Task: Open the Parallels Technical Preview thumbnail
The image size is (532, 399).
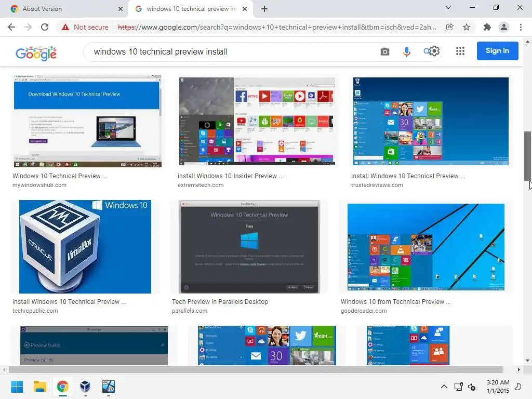Action: click(249, 247)
